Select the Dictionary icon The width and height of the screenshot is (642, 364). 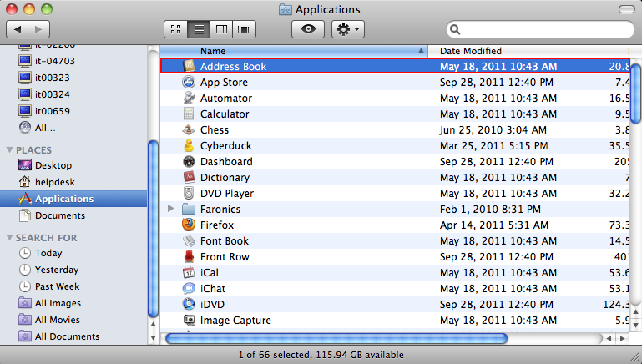(189, 177)
